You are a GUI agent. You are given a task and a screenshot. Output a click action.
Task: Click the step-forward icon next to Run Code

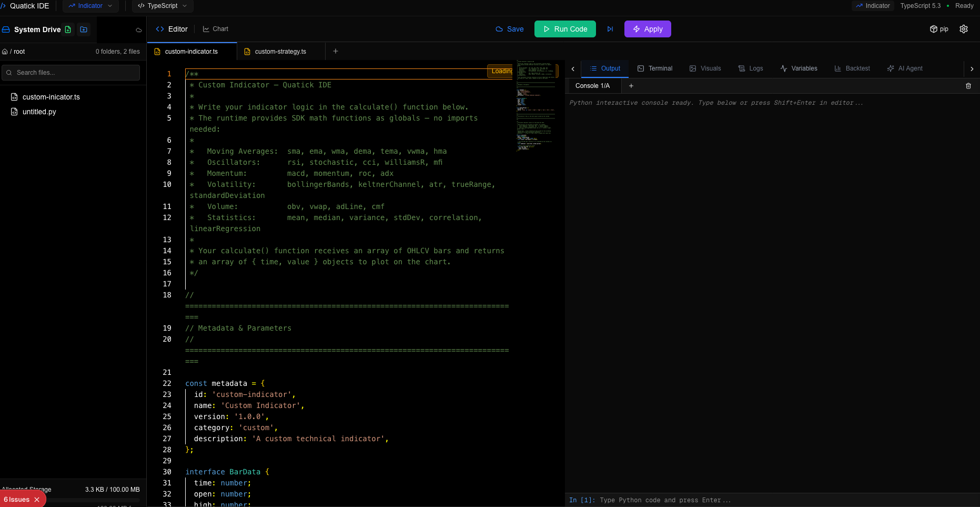610,29
